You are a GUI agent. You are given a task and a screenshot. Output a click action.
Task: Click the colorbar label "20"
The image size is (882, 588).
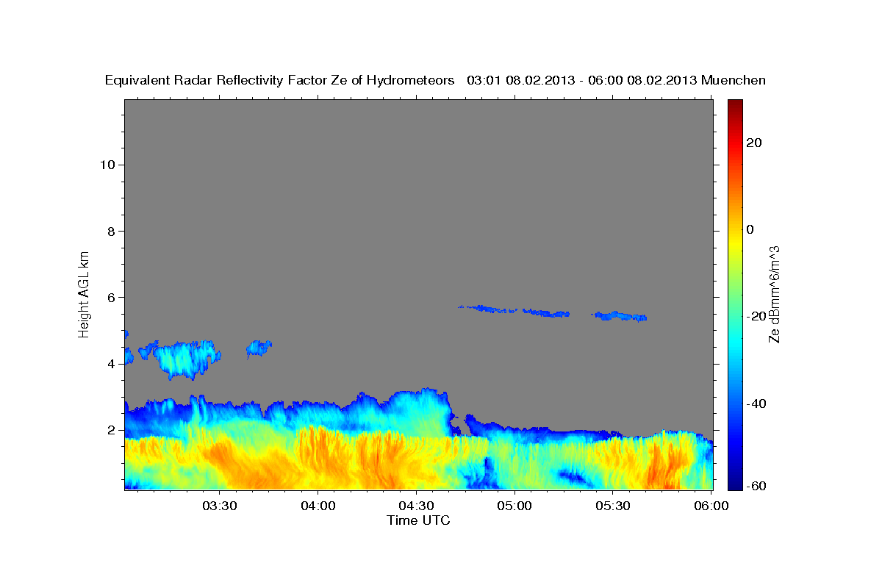point(754,143)
